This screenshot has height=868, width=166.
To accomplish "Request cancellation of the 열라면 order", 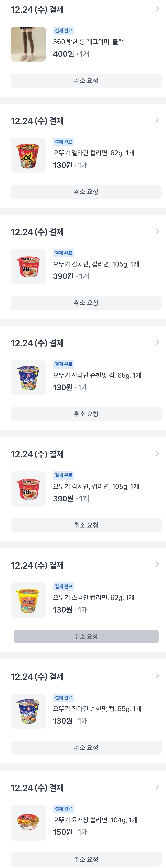I will tap(86, 192).
